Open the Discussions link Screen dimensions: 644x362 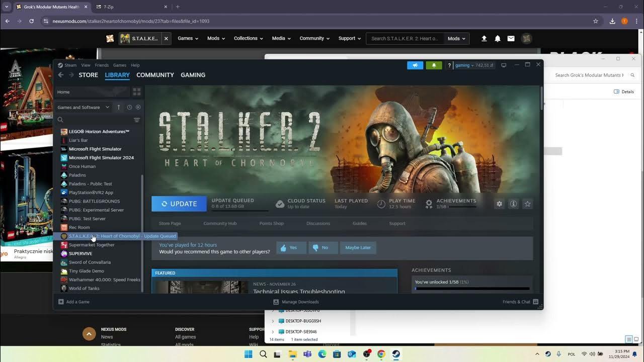pyautogui.click(x=318, y=223)
